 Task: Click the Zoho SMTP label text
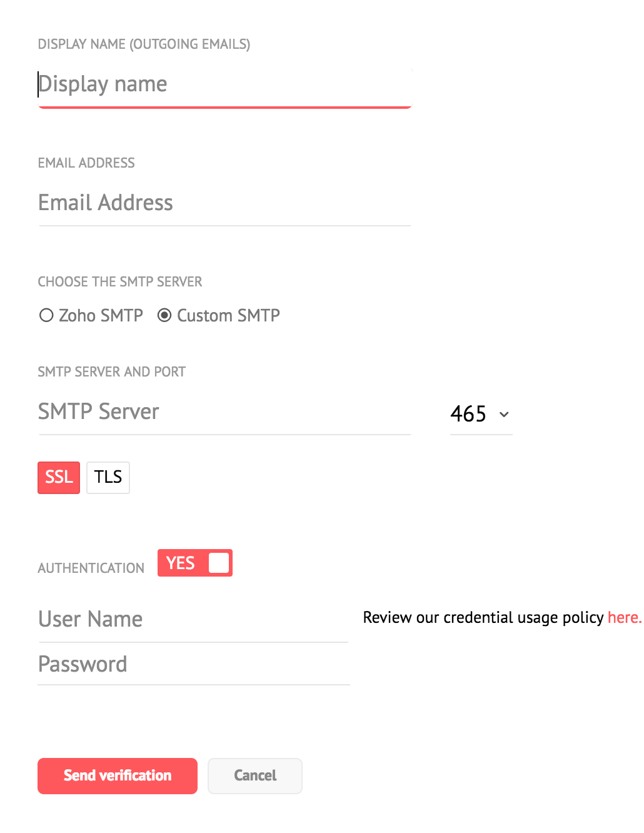click(101, 315)
